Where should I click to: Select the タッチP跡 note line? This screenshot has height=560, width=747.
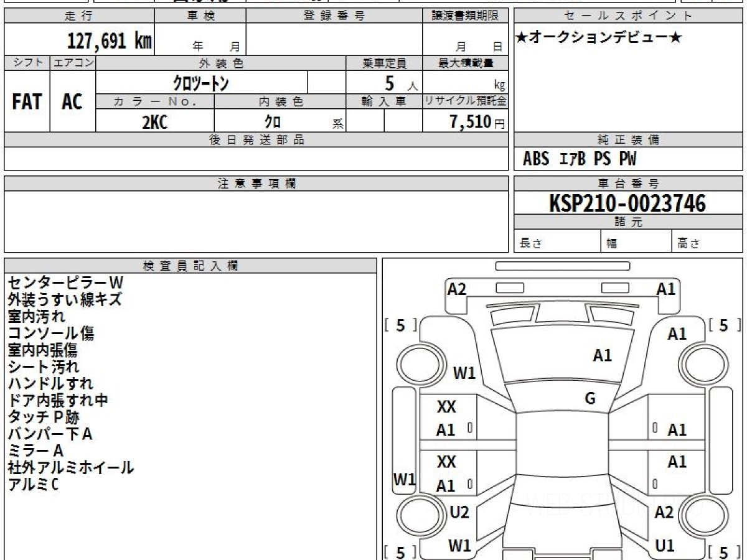[x=44, y=417]
